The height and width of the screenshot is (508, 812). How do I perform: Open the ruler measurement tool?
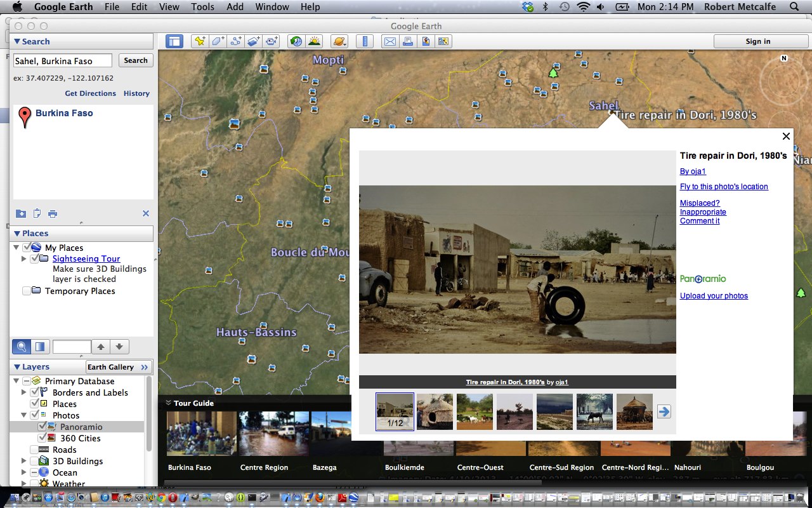pyautogui.click(x=365, y=41)
